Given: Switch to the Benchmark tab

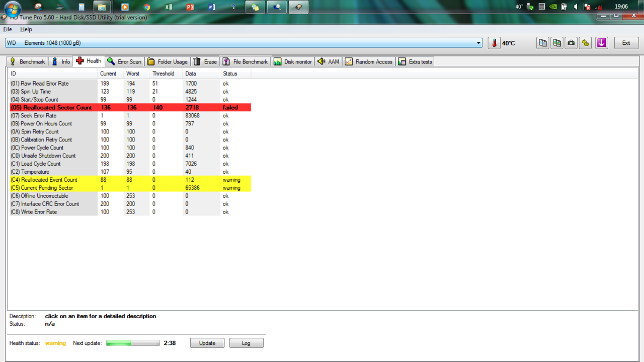Looking at the screenshot, I should [28, 61].
